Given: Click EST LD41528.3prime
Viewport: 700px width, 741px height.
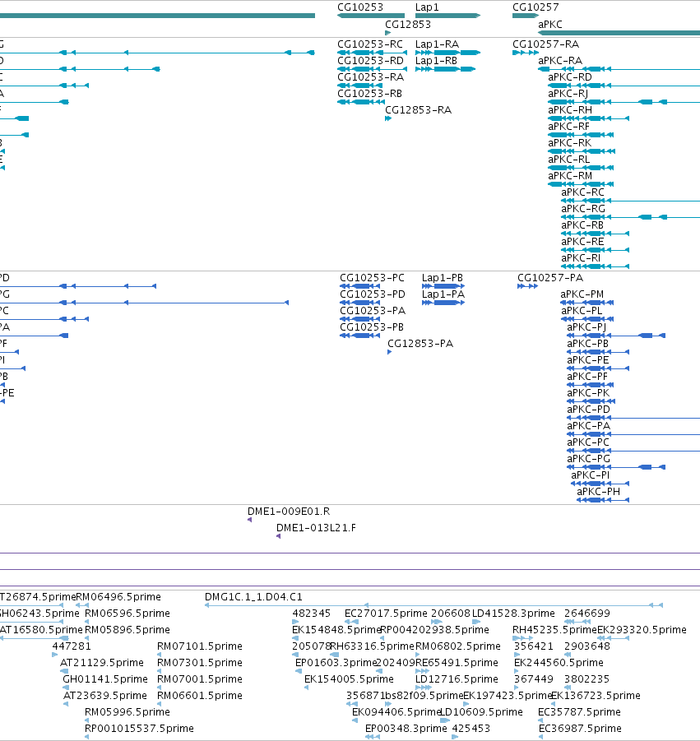Looking at the screenshot, I should 513,614.
